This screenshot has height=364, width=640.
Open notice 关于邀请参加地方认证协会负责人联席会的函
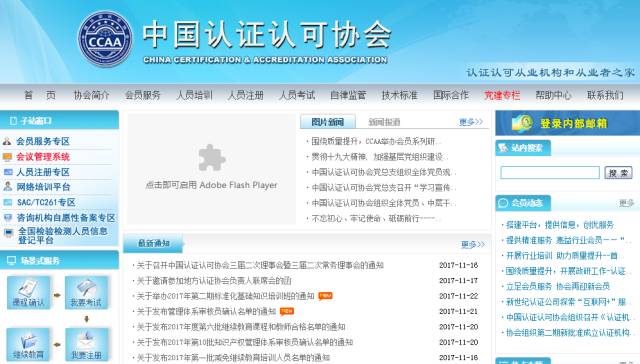point(214,280)
